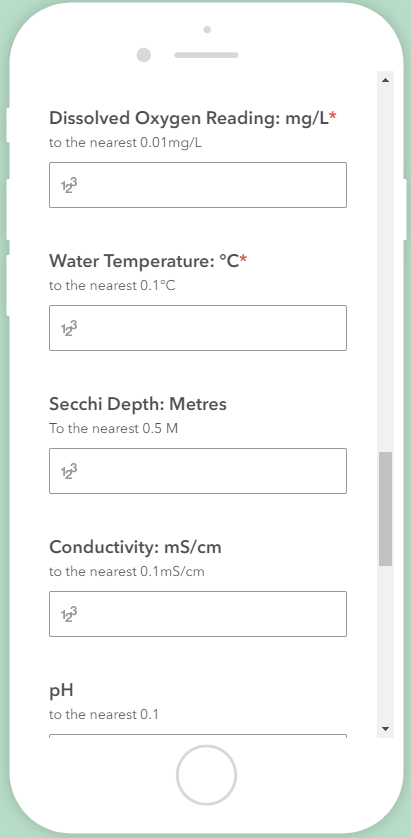Viewport: 411px width, 838px height.
Task: Focus the Water Temperature input box
Action: pos(198,328)
